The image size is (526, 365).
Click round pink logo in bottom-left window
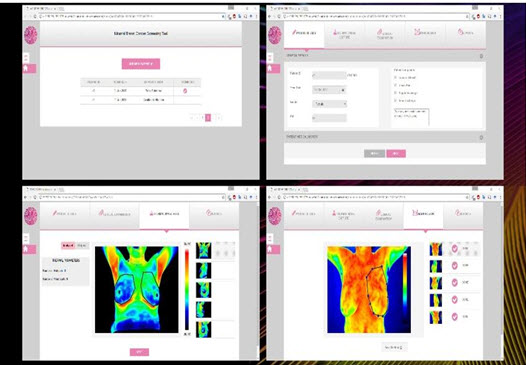(31, 216)
